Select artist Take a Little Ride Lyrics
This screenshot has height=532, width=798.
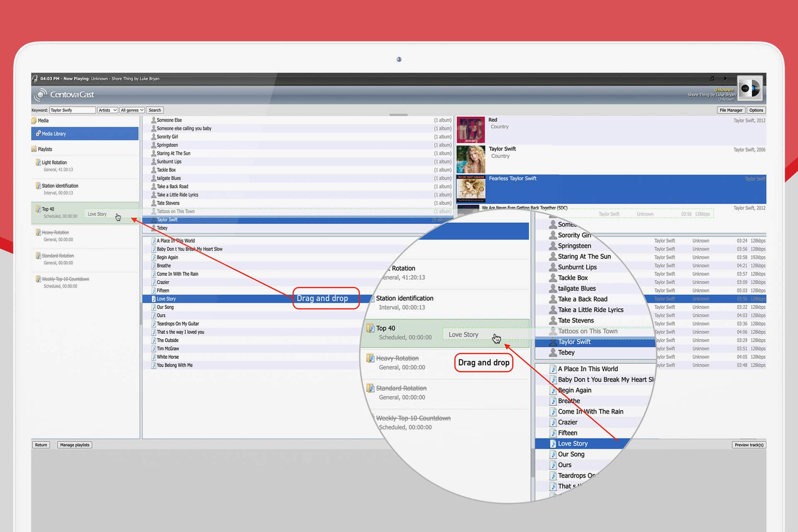pyautogui.click(x=177, y=195)
